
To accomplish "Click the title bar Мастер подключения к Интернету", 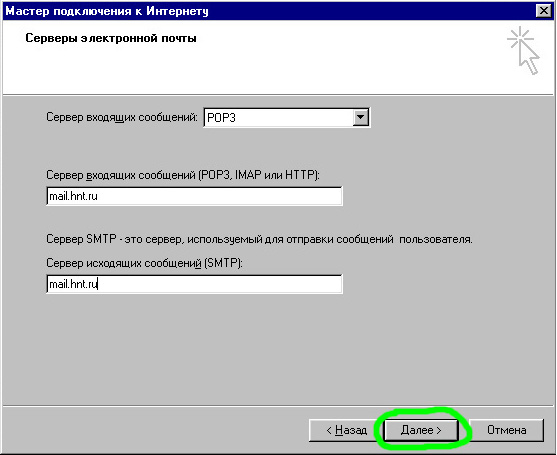I will tap(107, 11).
